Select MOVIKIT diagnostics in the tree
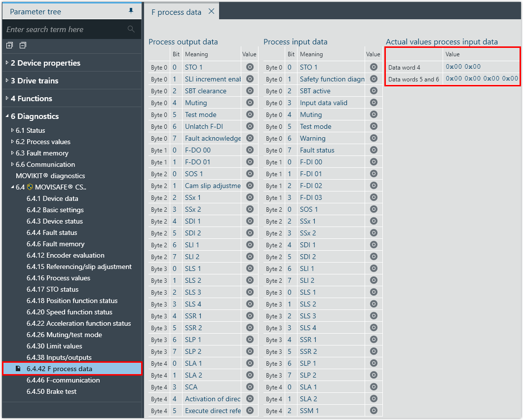523x420 pixels. pyautogui.click(x=50, y=176)
